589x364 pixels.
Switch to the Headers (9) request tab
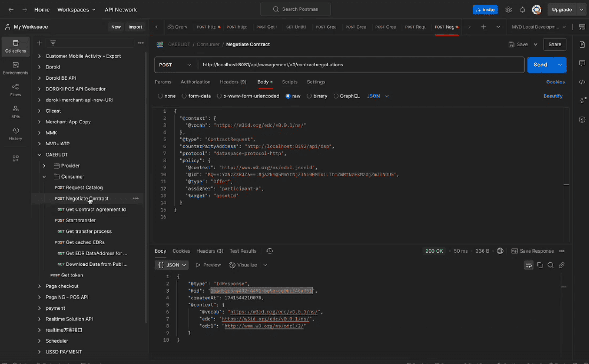[233, 82]
